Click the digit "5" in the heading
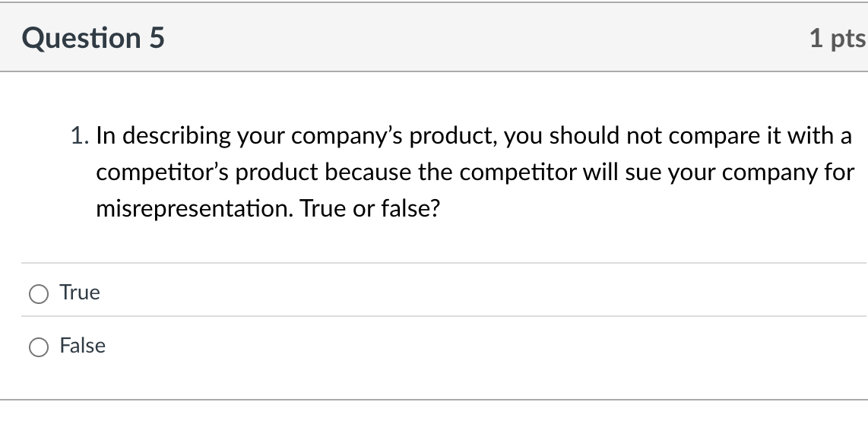Screen dimensions: 868x421 click(x=156, y=38)
